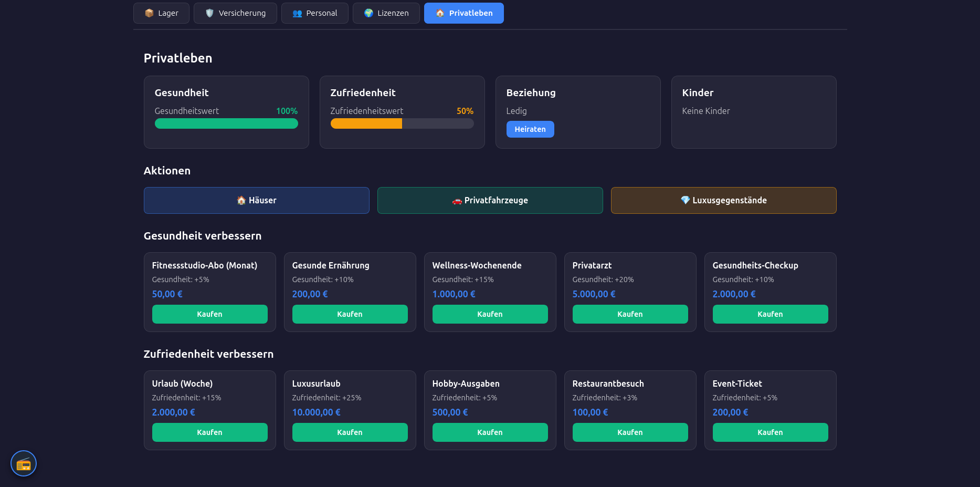Click the Gesundheit verbessern heading
Image resolution: width=980 pixels, height=487 pixels.
pos(203,236)
